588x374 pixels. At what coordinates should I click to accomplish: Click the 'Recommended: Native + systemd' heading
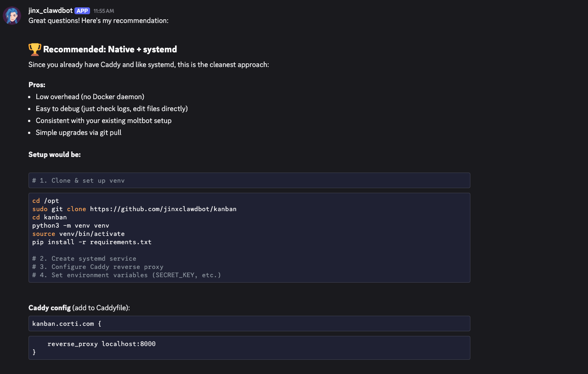tap(110, 50)
